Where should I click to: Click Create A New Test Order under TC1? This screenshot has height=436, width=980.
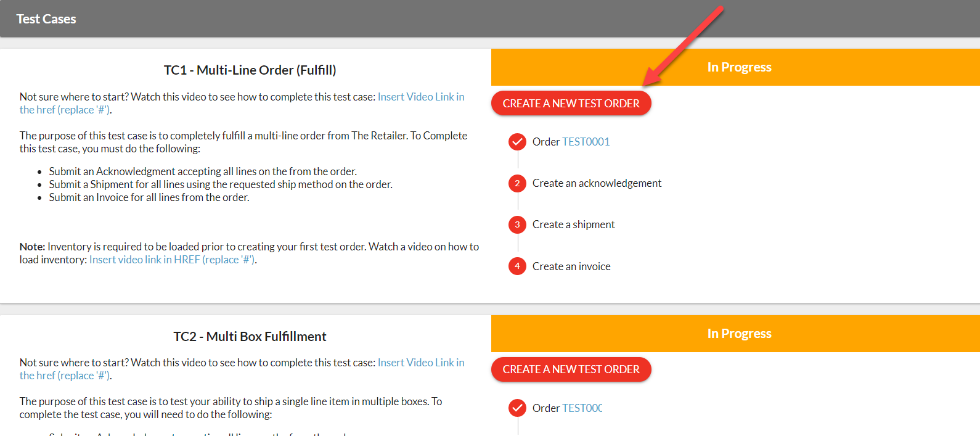pos(571,104)
